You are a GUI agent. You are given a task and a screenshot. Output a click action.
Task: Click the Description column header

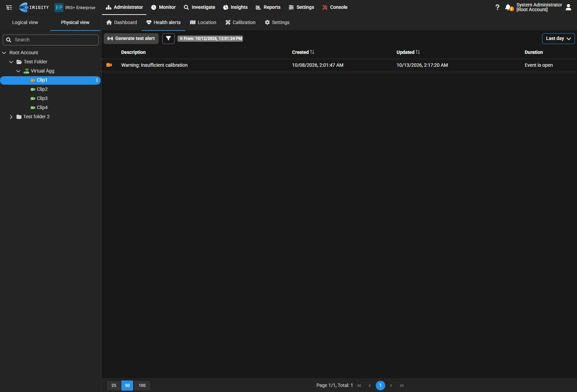(133, 52)
